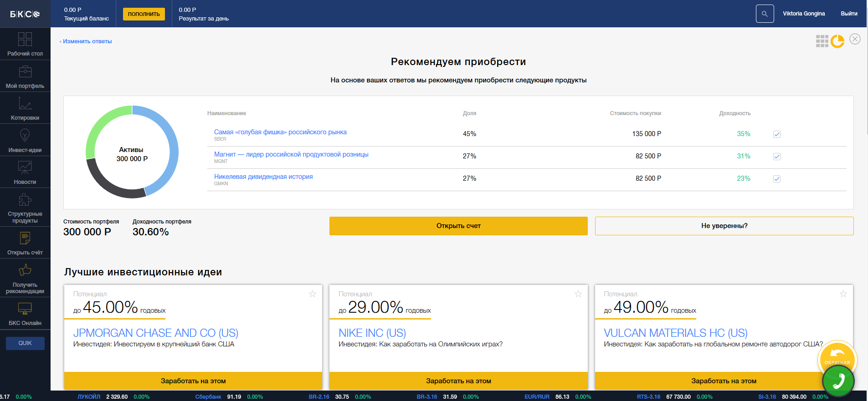Click the Доходность column header
This screenshot has height=401, width=868.
(x=734, y=113)
